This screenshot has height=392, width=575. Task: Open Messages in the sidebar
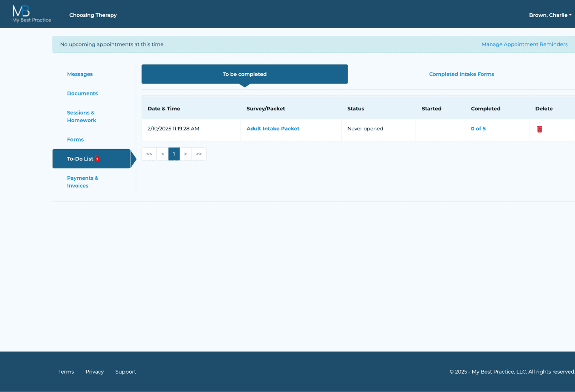click(80, 74)
